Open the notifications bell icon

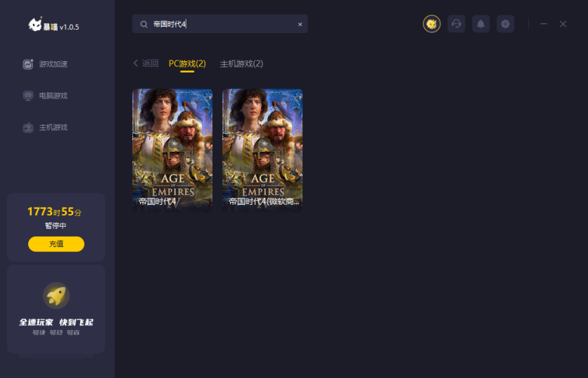481,24
